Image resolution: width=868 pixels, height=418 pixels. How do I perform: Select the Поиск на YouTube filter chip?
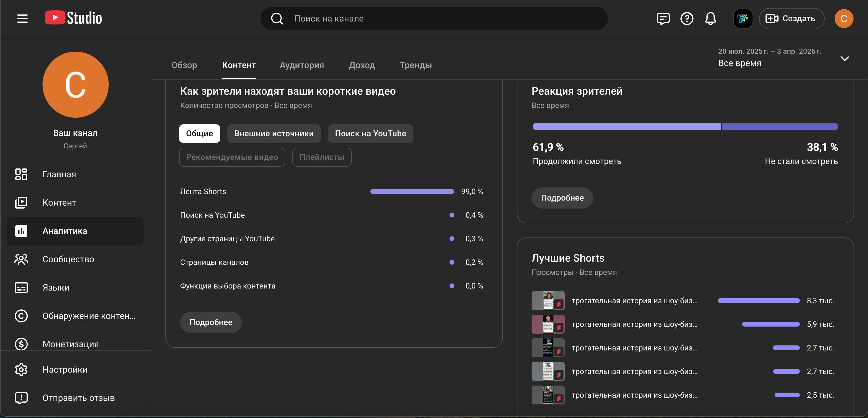point(370,134)
